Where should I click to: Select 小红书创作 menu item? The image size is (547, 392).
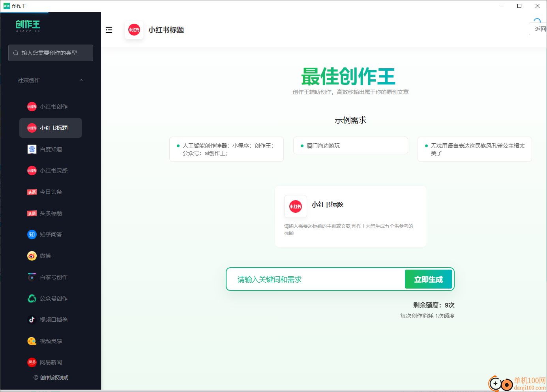(51, 107)
